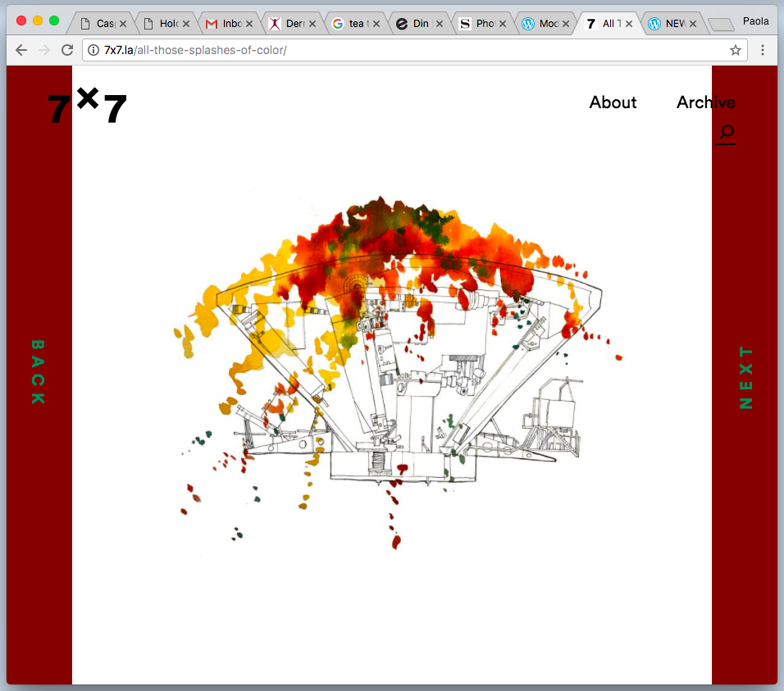Reload the current page
The image size is (784, 691).
coord(68,50)
